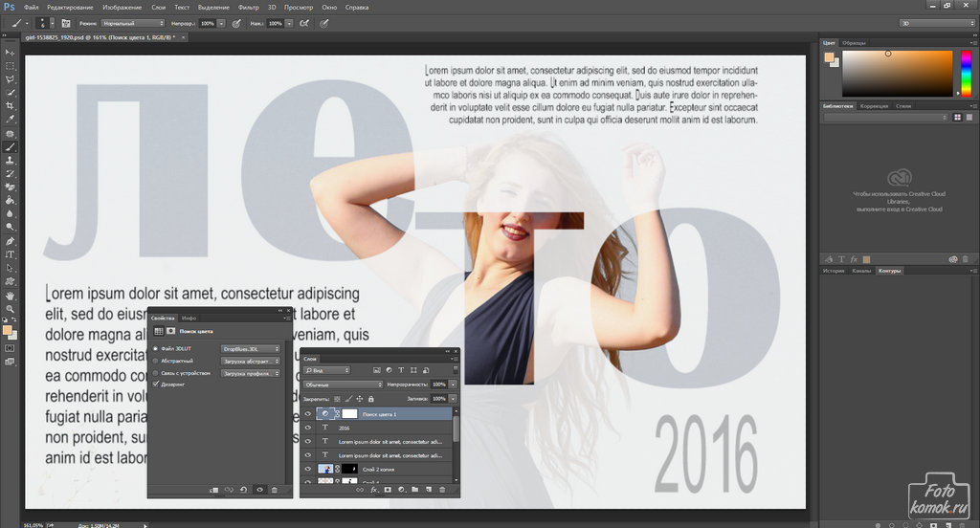Image resolution: width=980 pixels, height=528 pixels.
Task: Open the Загрузка профиля dropdown
Action: pyautogui.click(x=250, y=374)
